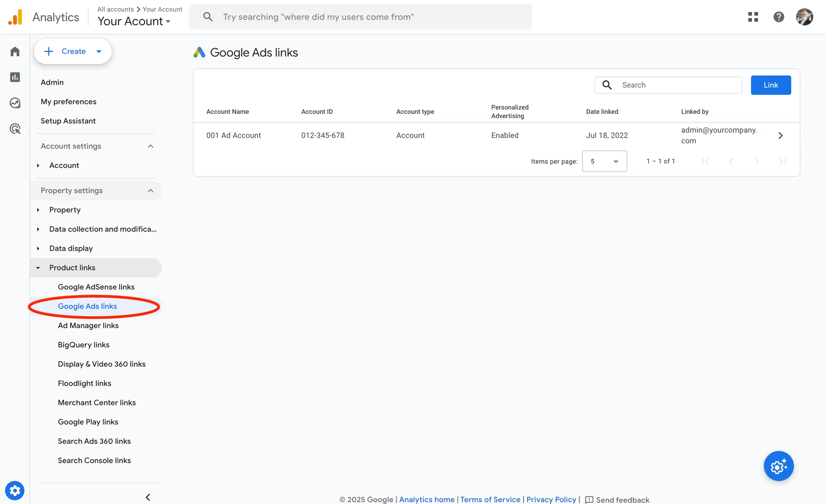The image size is (825, 504).
Task: Click the user profile avatar
Action: 804,17
